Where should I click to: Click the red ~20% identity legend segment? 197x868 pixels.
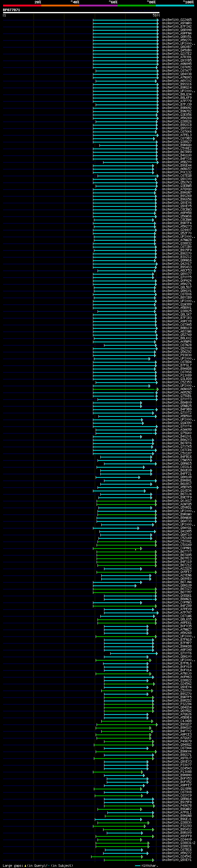22,6
